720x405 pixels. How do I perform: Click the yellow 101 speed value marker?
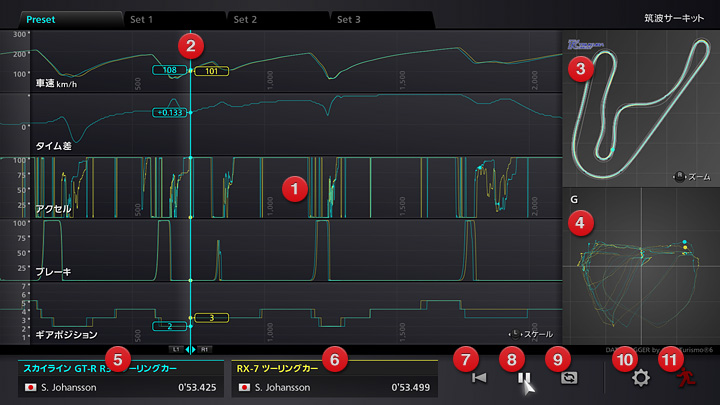(x=211, y=71)
